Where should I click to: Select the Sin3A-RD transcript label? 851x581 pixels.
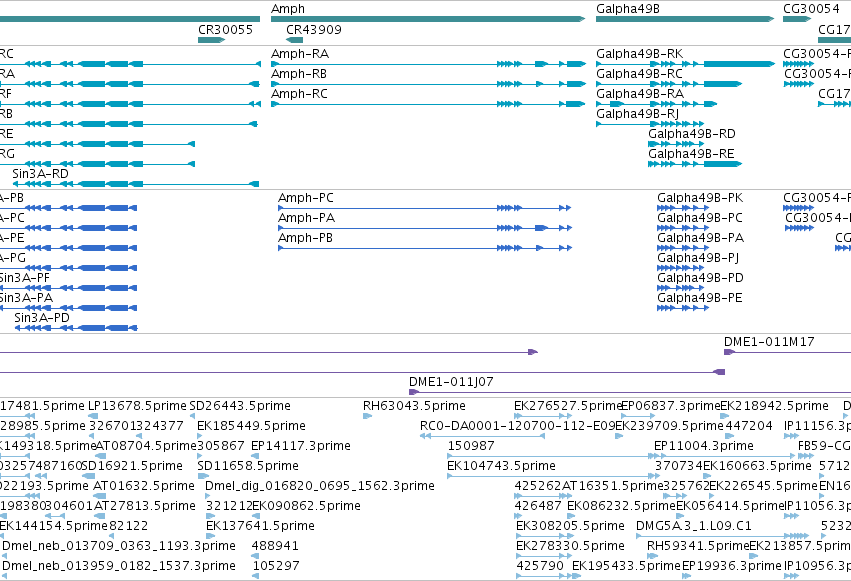pyautogui.click(x=40, y=174)
